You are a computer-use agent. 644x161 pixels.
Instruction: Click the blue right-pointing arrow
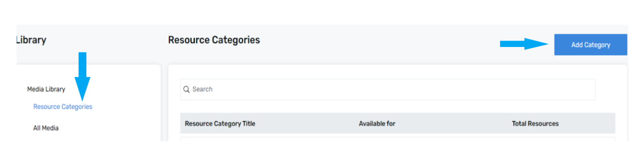524,44
